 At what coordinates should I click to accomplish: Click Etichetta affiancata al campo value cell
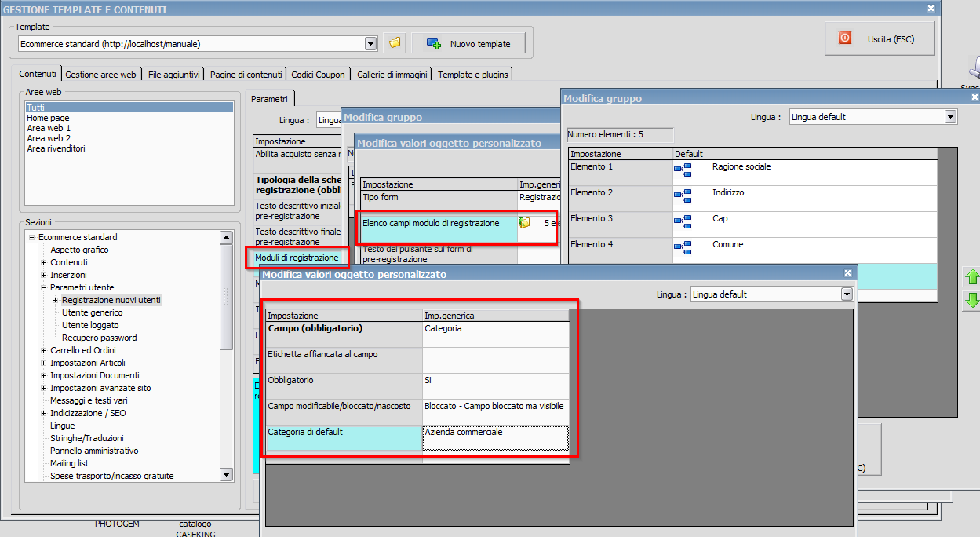point(496,360)
